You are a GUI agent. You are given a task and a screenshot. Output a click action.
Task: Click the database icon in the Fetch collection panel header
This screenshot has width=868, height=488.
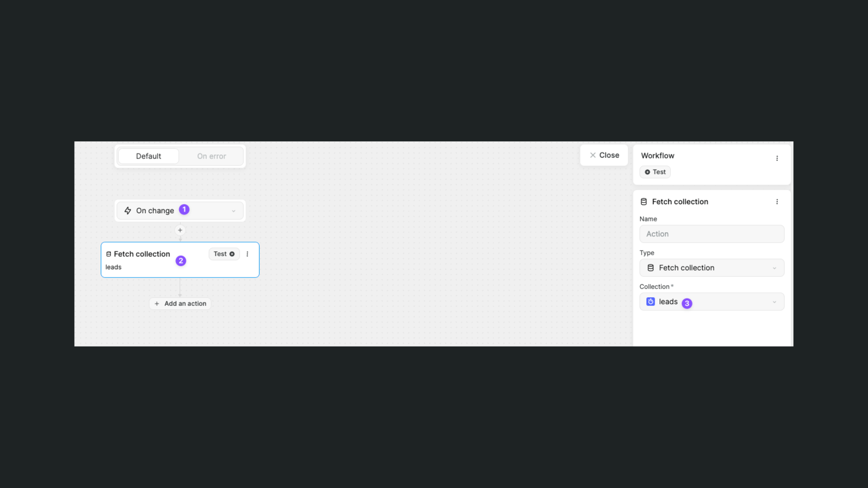pos(644,202)
